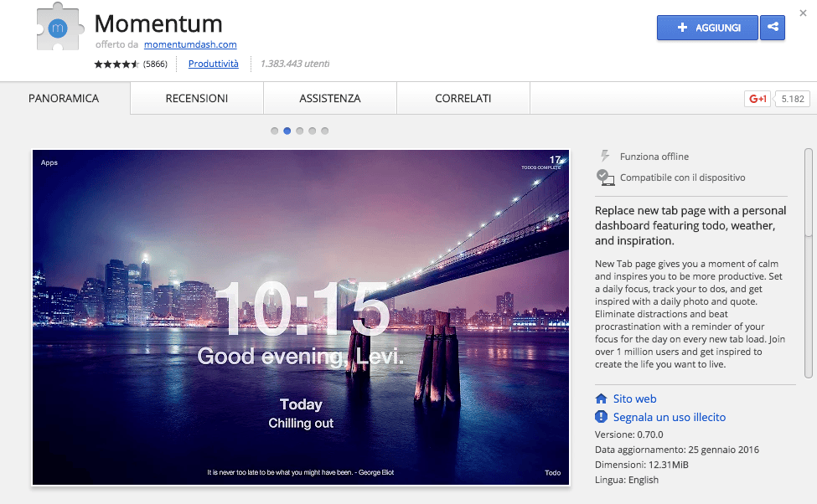The height and width of the screenshot is (504, 817).
Task: Click the five-star rating stars
Action: point(116,64)
